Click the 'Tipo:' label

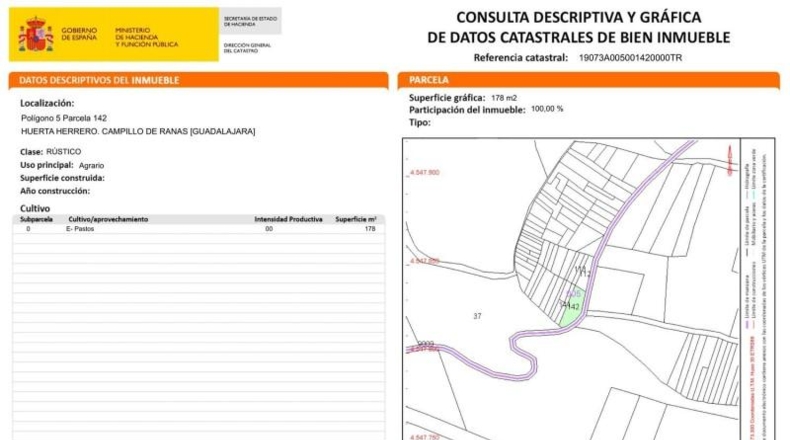click(x=420, y=122)
